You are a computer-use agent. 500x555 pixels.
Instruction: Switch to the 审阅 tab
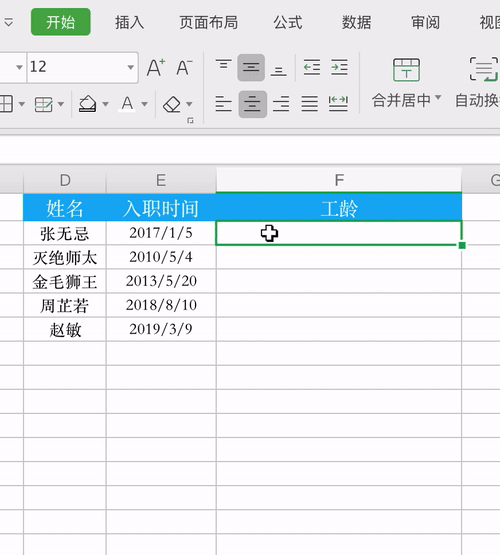(425, 23)
